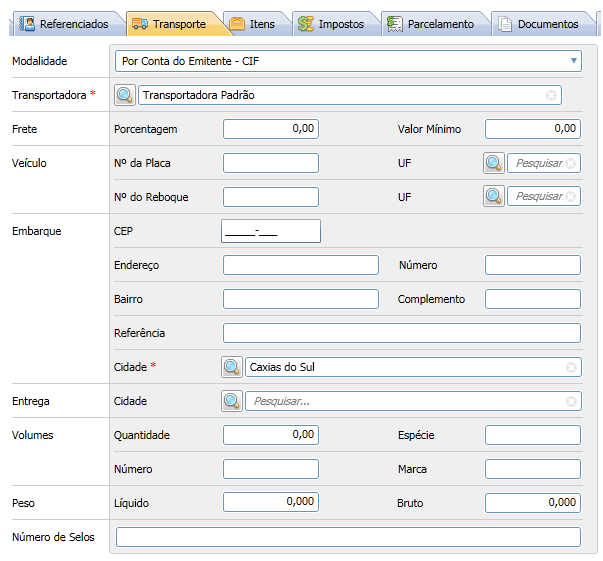This screenshot has height=561, width=603.
Task: Go to the Impostos tab
Action: tap(334, 24)
